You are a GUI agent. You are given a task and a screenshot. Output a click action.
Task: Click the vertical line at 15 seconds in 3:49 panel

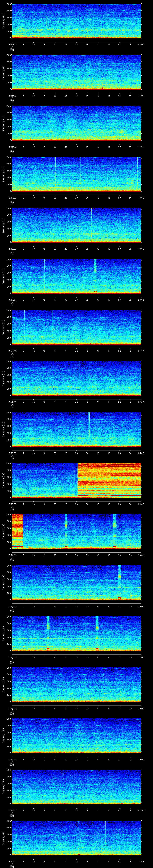[x=44, y=274]
